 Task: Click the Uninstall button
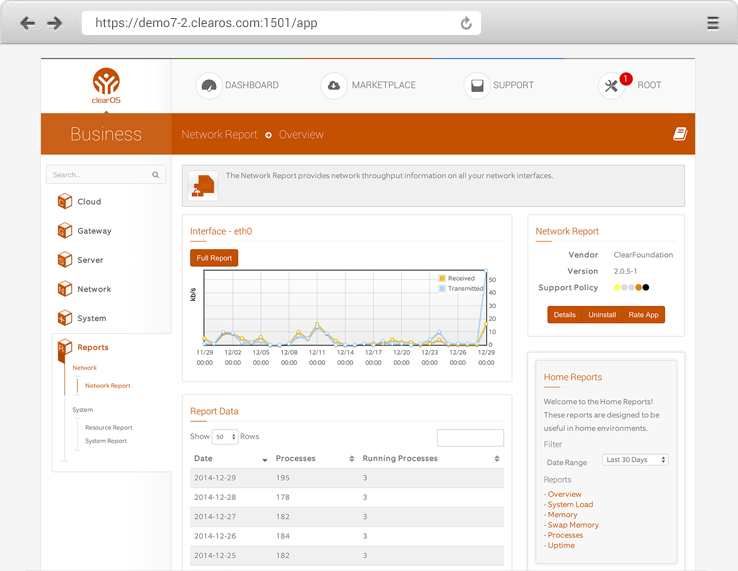pos(602,315)
